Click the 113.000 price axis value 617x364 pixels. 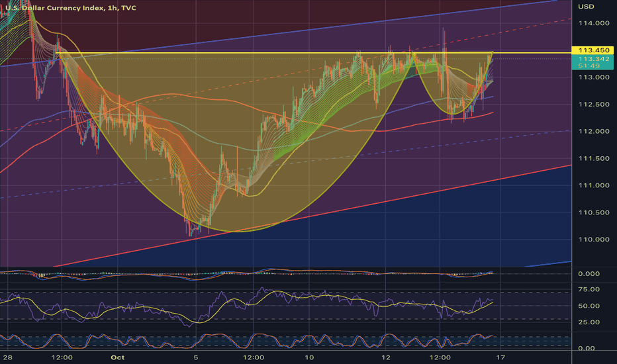594,77
